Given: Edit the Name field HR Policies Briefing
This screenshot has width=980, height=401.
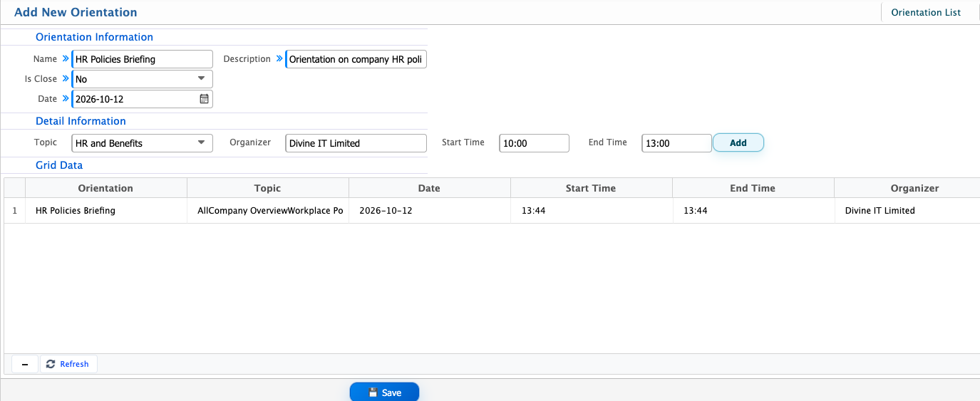Looking at the screenshot, I should pos(143,59).
